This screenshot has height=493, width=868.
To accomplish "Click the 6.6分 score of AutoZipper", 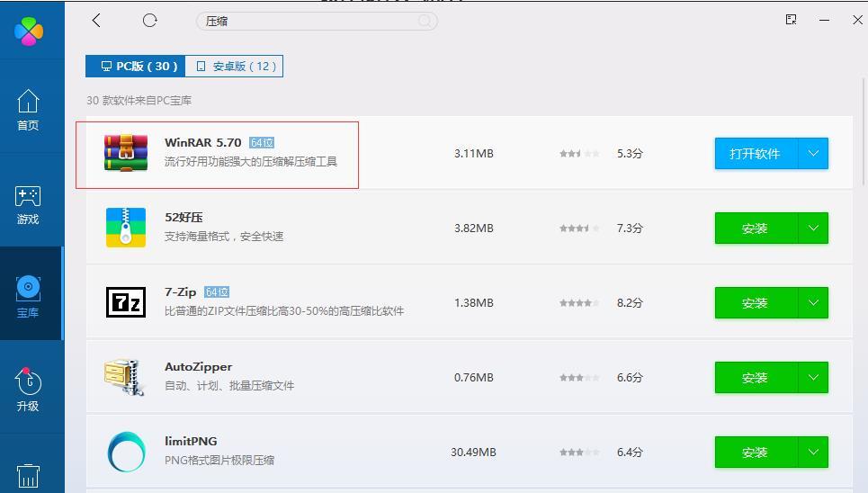I will (x=630, y=378).
